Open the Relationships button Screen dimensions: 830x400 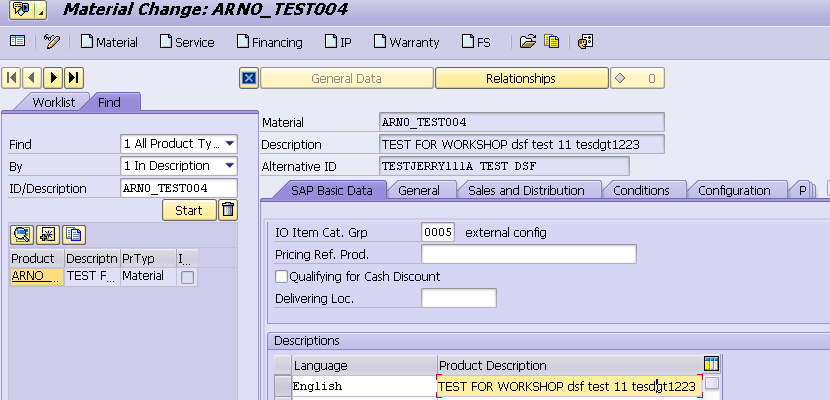tap(521, 79)
